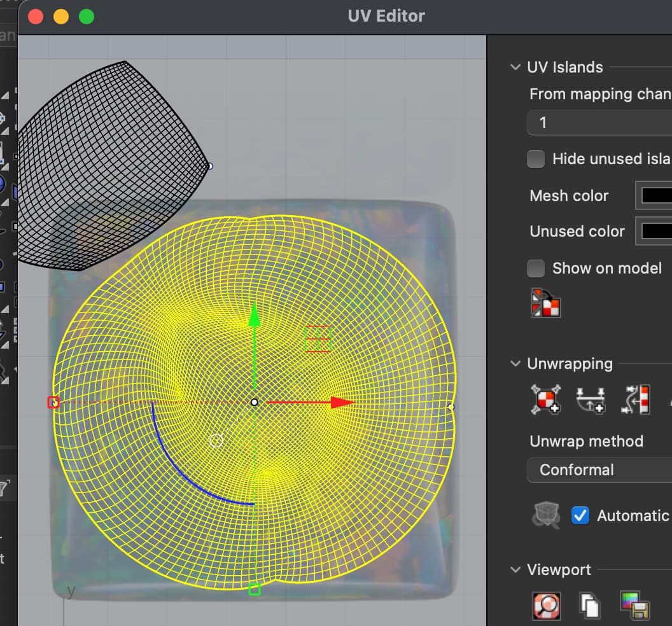Click the save texture floppy disk icon
The height and width of the screenshot is (626, 672).
634,606
